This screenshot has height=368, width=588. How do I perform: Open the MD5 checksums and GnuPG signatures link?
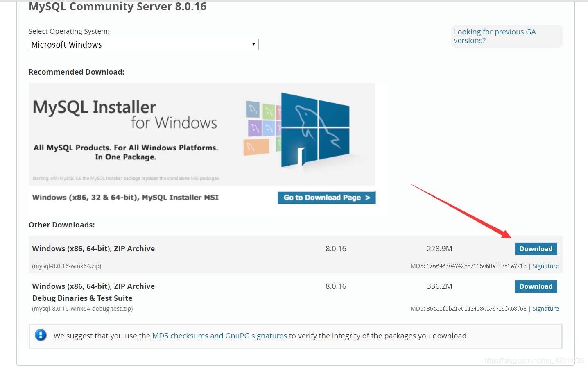tap(219, 336)
